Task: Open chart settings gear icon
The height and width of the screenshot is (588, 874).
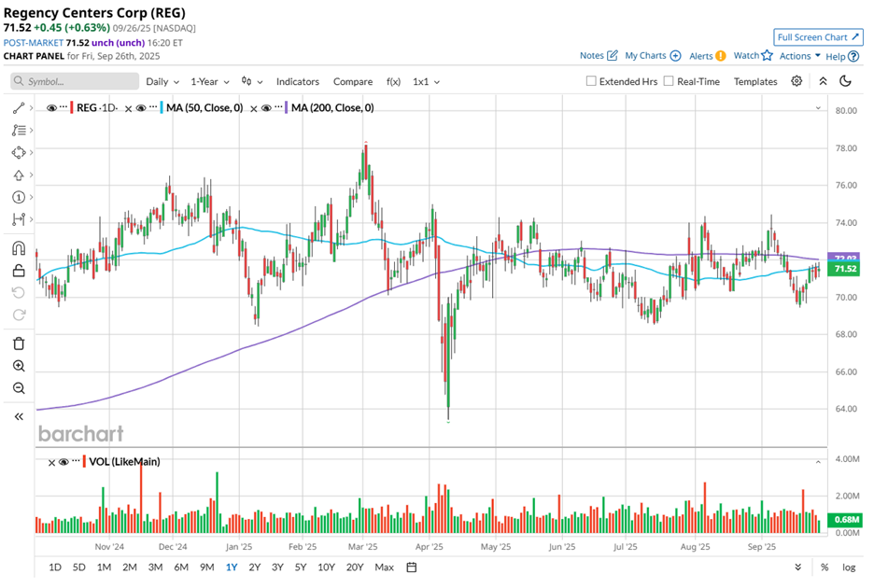Action: (796, 81)
